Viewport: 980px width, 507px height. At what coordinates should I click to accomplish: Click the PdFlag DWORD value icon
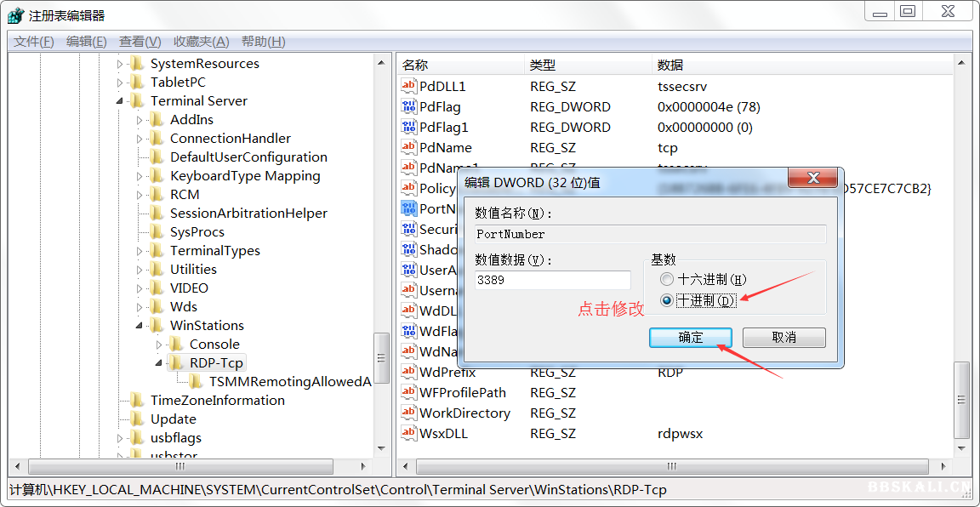click(x=409, y=107)
